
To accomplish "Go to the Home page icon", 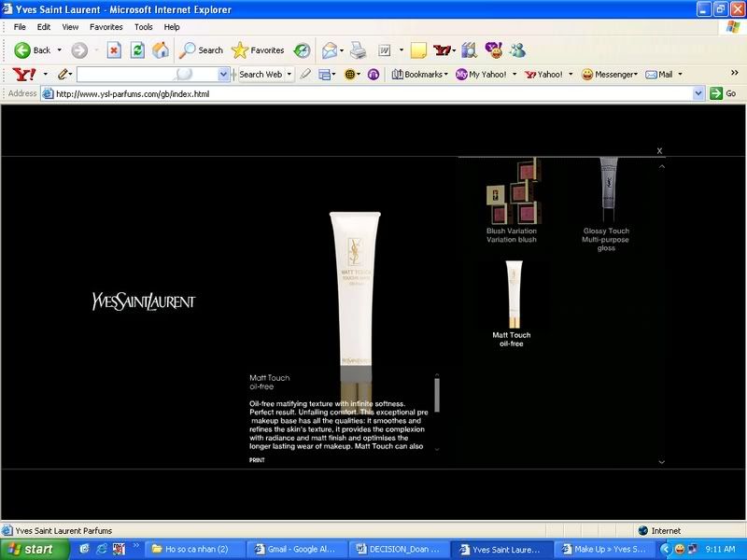I will click(161, 50).
